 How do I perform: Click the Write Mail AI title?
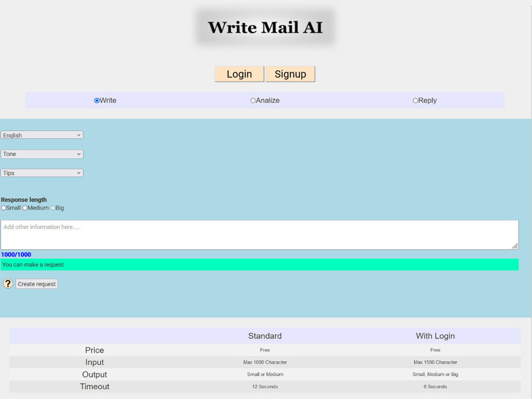(265, 28)
